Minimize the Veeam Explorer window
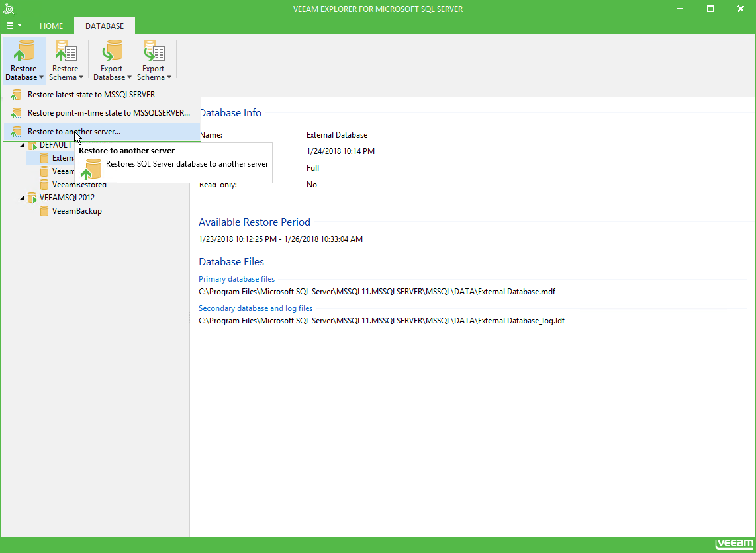 coord(680,9)
